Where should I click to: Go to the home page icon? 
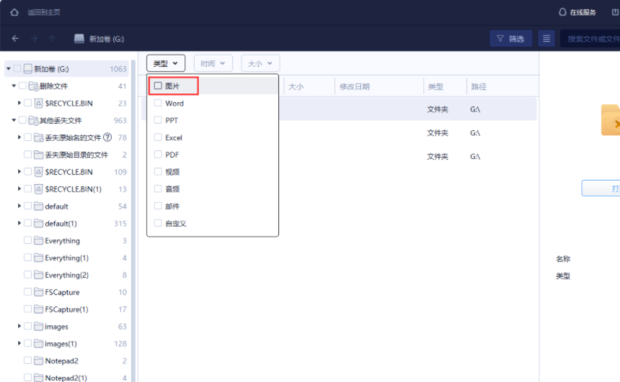coord(14,12)
